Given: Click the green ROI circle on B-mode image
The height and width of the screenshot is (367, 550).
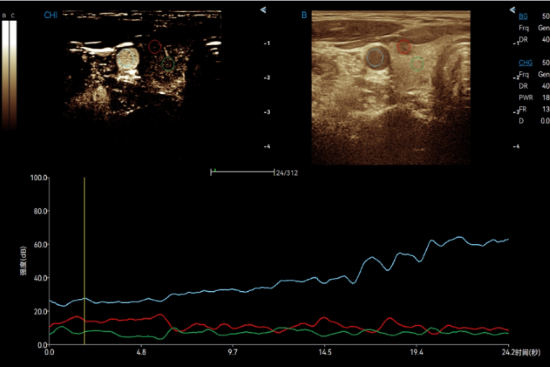Looking at the screenshot, I should coord(417,64).
